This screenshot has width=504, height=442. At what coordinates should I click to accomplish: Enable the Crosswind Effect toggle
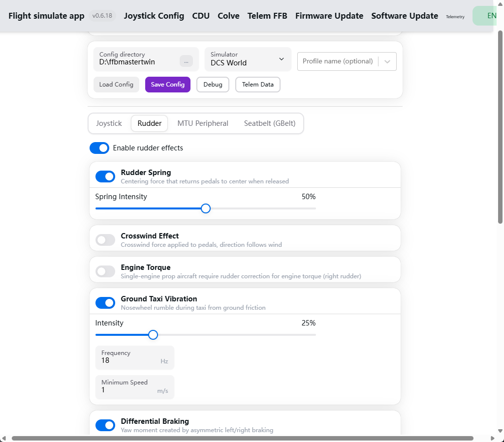[105, 240]
